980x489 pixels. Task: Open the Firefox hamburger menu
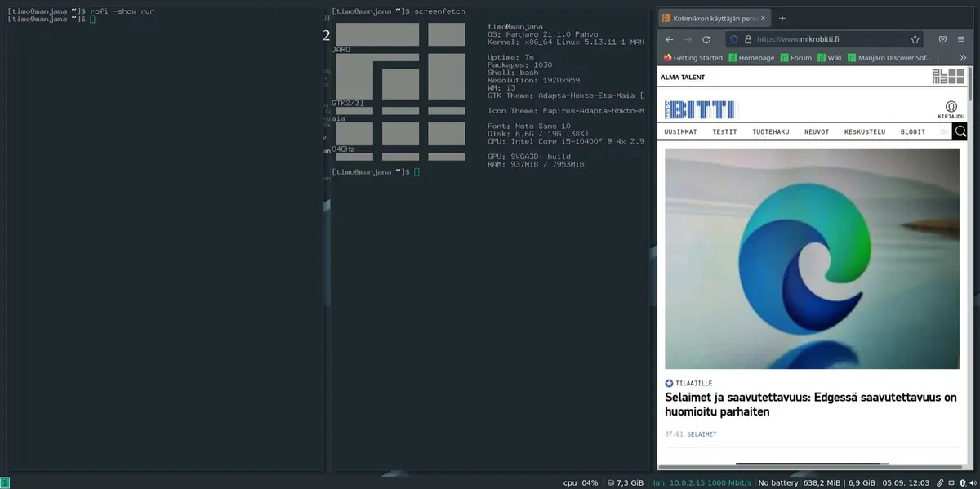[x=961, y=39]
